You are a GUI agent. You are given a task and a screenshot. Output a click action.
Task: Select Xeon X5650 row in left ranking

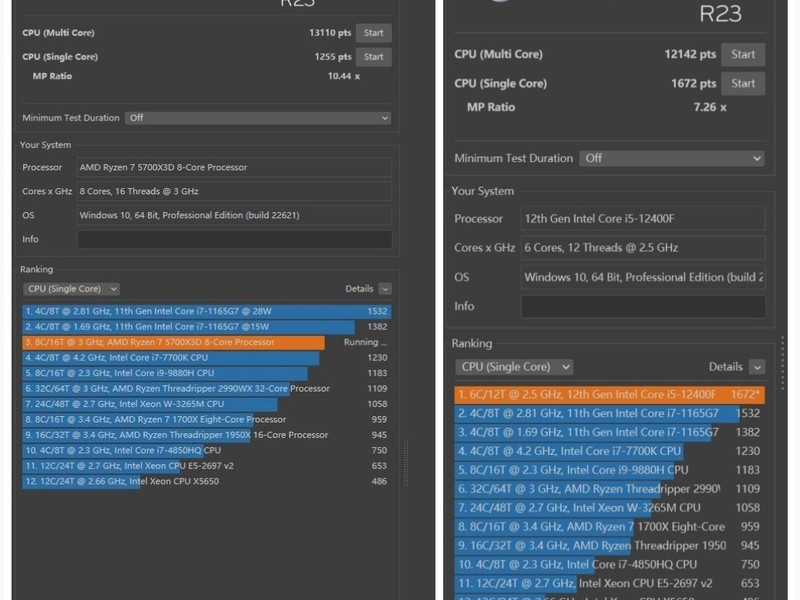tap(207, 481)
